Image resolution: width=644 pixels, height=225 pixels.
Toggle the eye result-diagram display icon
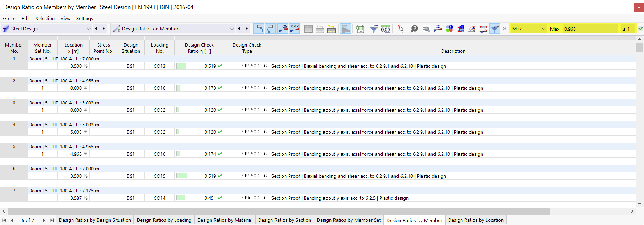point(283,29)
